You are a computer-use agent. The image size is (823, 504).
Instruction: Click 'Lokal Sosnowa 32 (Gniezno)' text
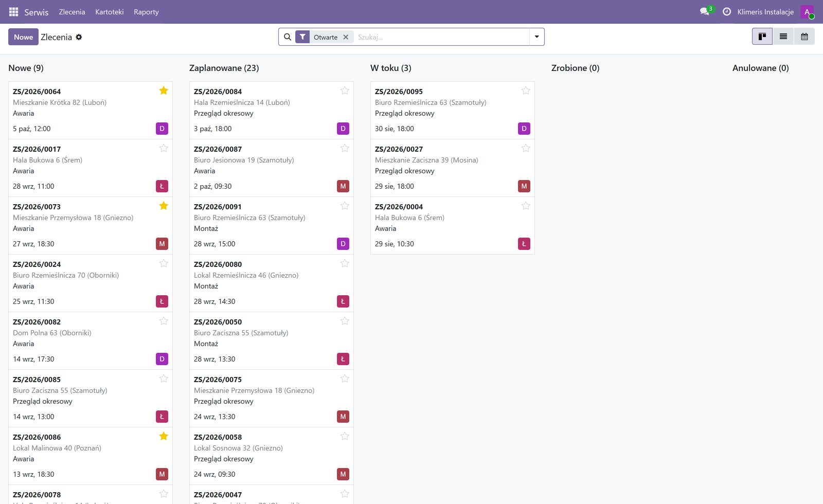239,448
